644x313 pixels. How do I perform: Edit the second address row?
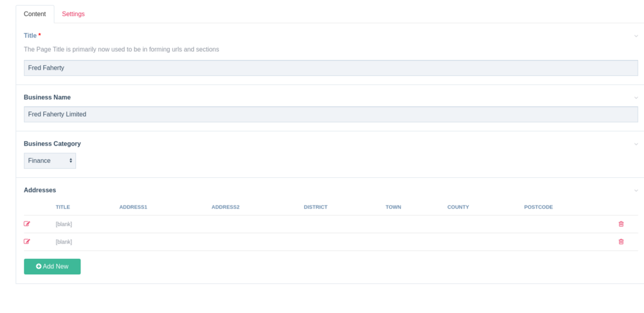27,242
